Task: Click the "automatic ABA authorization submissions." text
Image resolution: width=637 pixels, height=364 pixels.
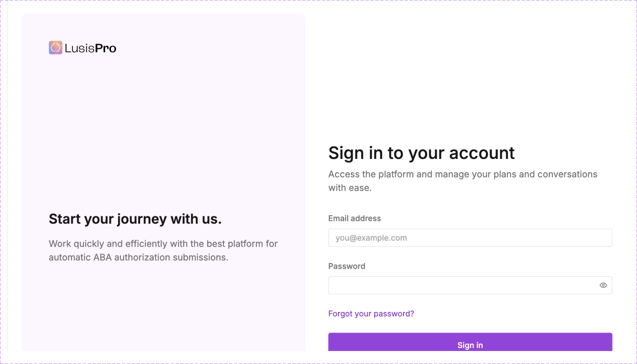Action: (x=138, y=257)
